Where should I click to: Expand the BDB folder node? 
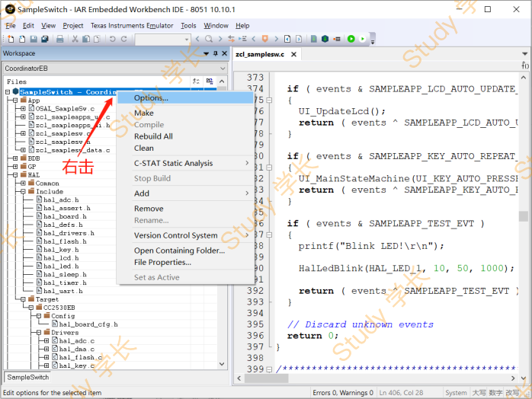point(15,158)
